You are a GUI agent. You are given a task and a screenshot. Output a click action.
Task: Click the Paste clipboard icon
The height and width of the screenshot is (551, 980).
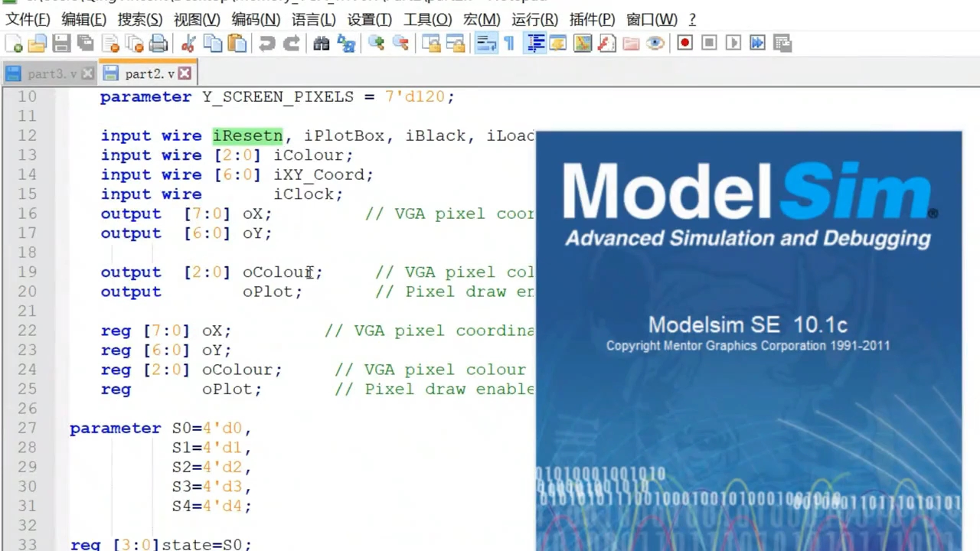[237, 43]
